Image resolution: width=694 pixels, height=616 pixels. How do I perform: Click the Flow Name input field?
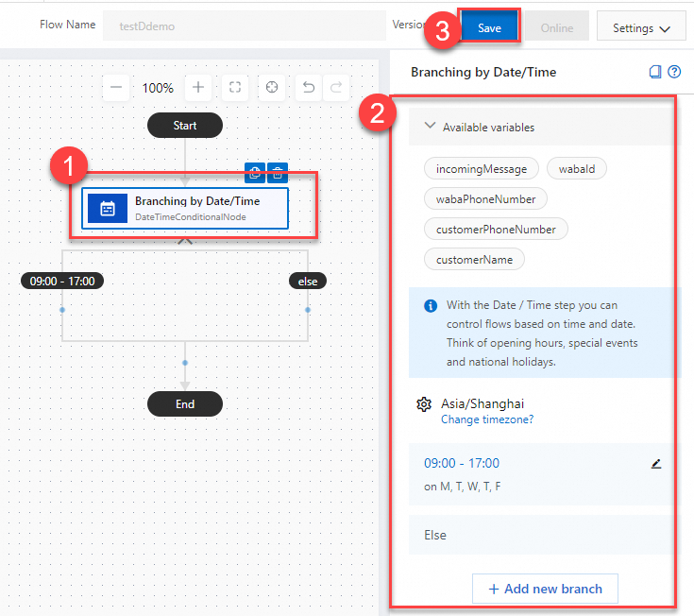[245, 26]
